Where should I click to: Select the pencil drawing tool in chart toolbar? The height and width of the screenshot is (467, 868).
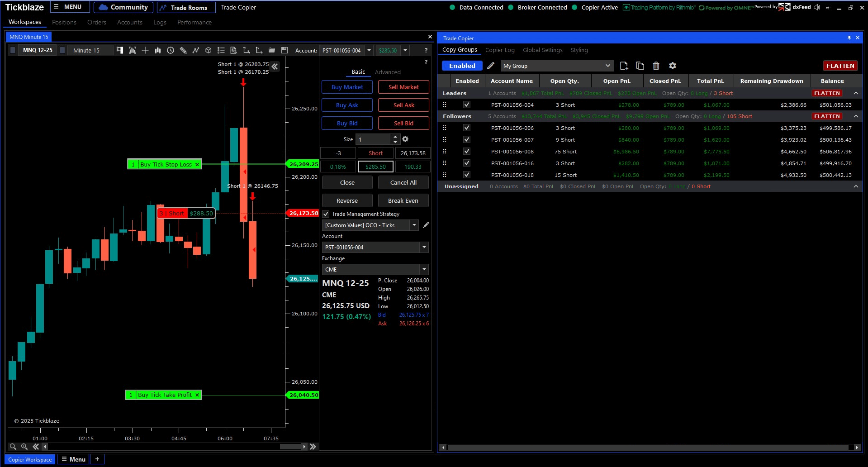point(183,50)
